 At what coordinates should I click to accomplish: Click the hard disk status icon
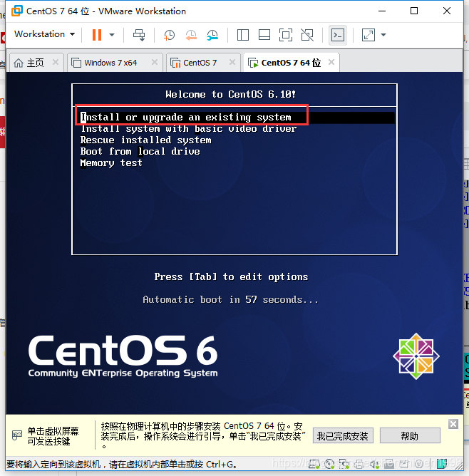point(314,464)
